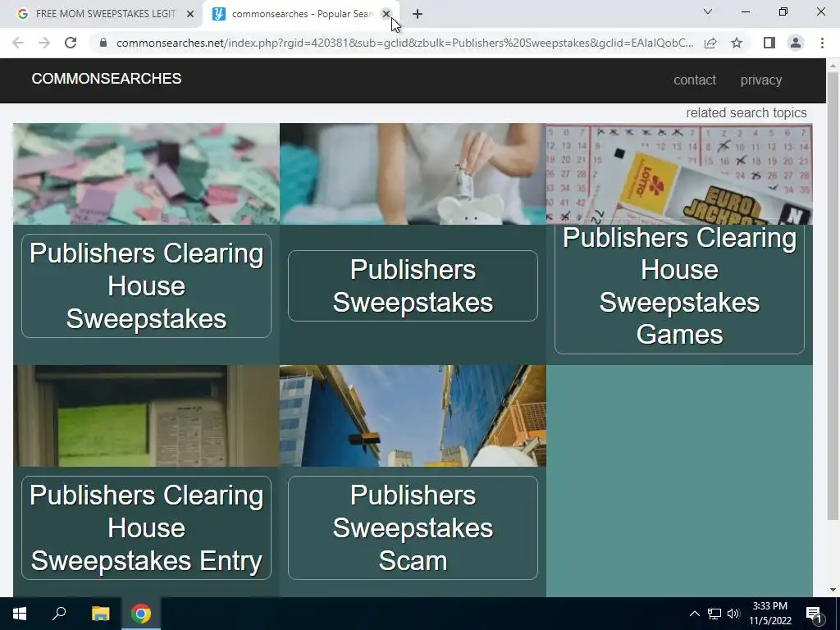Open Windows taskbar search

pyautogui.click(x=59, y=614)
